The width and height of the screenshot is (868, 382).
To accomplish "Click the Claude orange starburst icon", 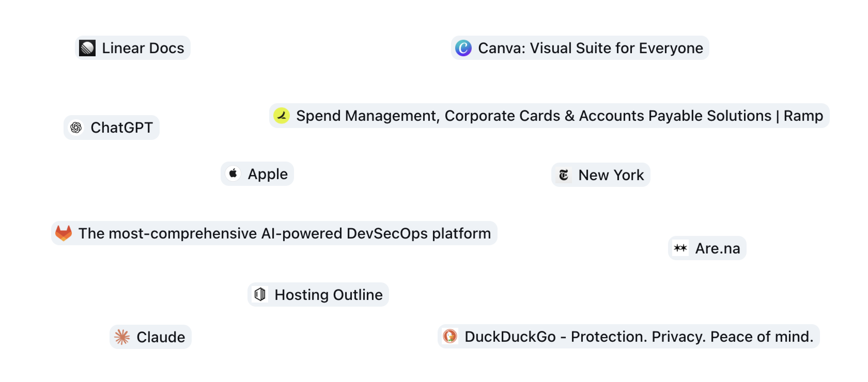I will point(122,337).
